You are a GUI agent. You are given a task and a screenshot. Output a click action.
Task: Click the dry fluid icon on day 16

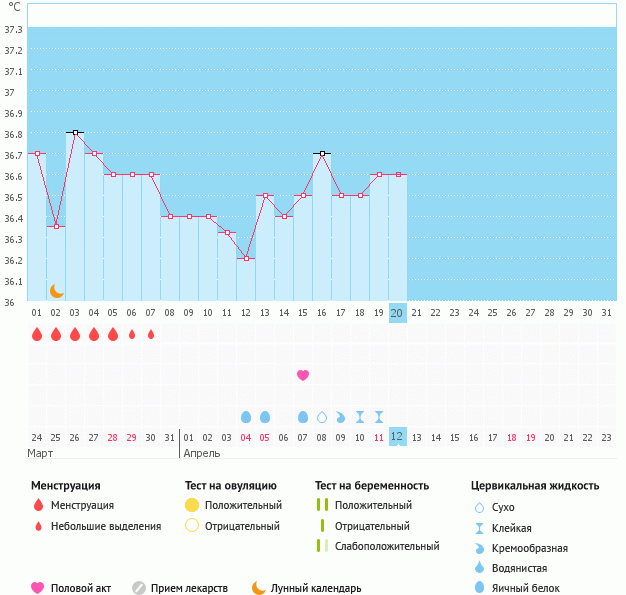[x=322, y=416]
